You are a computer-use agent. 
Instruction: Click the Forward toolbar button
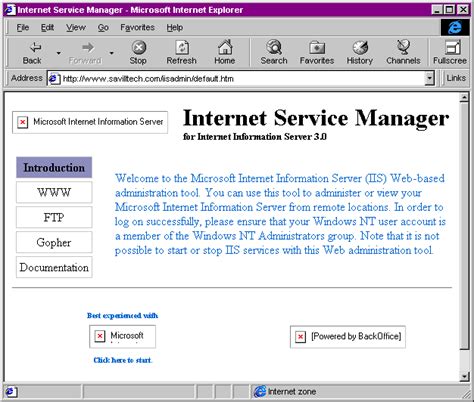(x=85, y=53)
